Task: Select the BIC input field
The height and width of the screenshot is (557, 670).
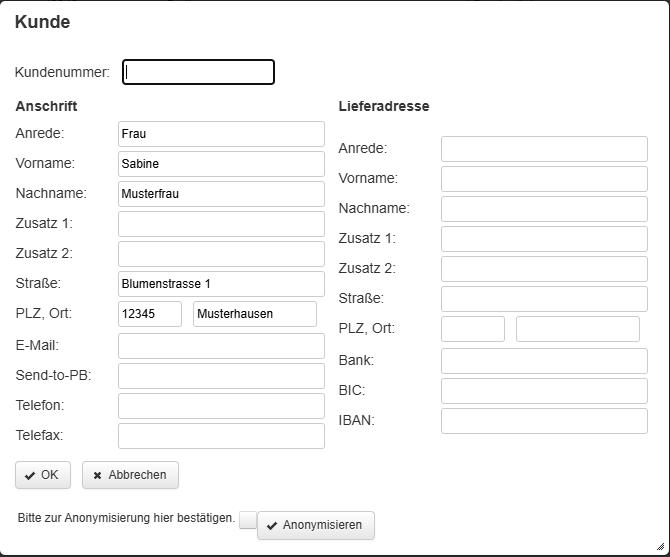Action: [544, 391]
